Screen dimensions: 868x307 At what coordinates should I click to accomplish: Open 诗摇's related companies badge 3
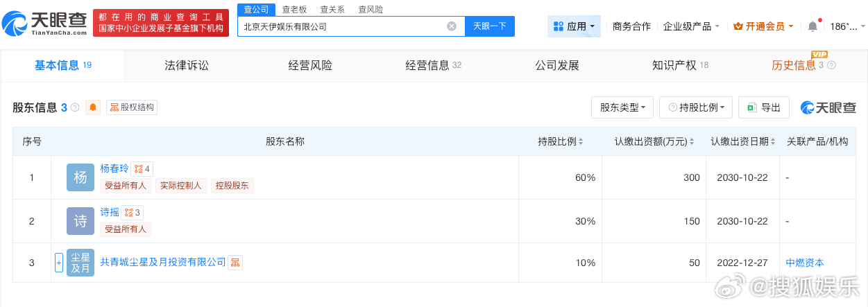click(x=133, y=213)
